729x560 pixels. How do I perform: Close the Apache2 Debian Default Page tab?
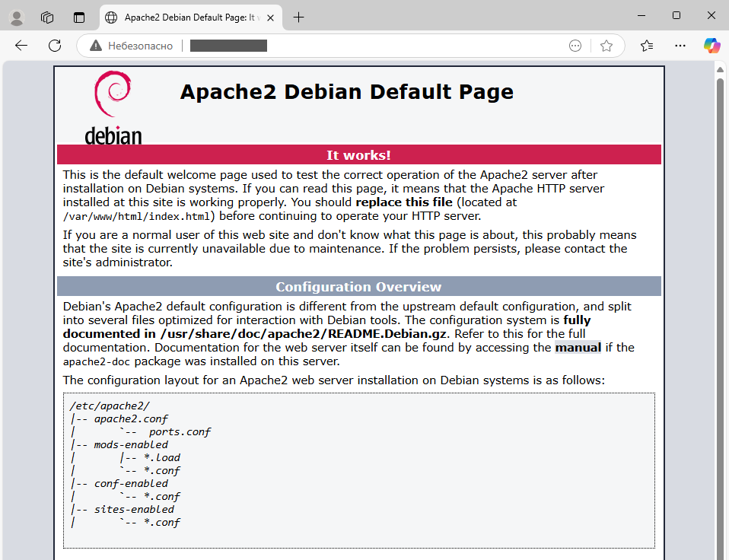click(x=271, y=17)
